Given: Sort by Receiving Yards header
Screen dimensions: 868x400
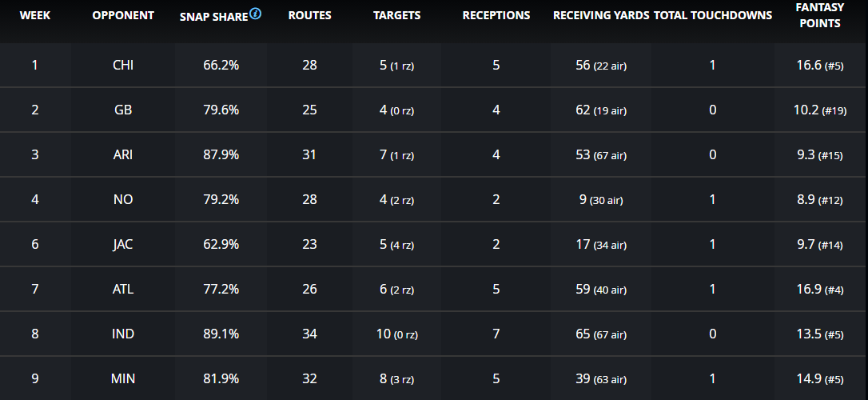Looking at the screenshot, I should [600, 16].
